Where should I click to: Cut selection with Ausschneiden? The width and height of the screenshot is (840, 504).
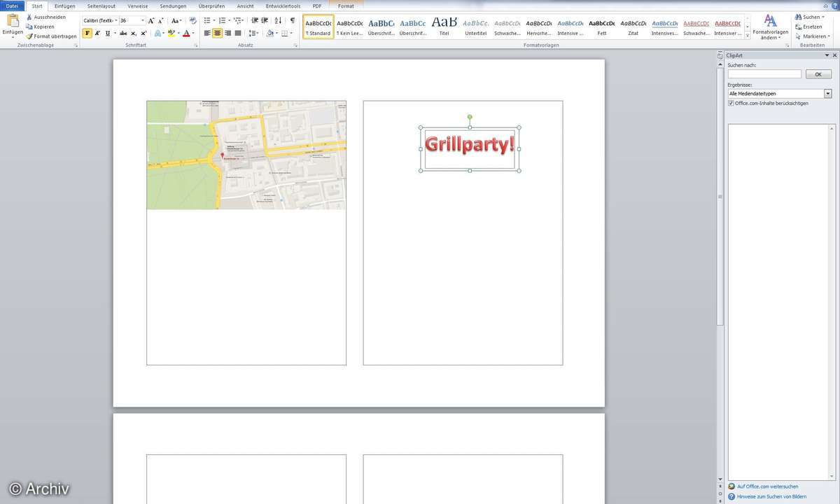coord(45,17)
